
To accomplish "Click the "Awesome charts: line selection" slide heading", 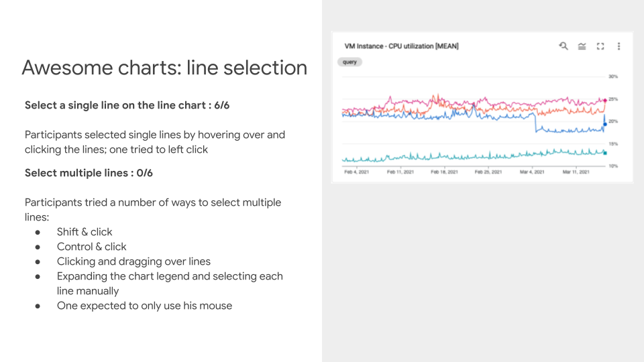I will point(164,68).
